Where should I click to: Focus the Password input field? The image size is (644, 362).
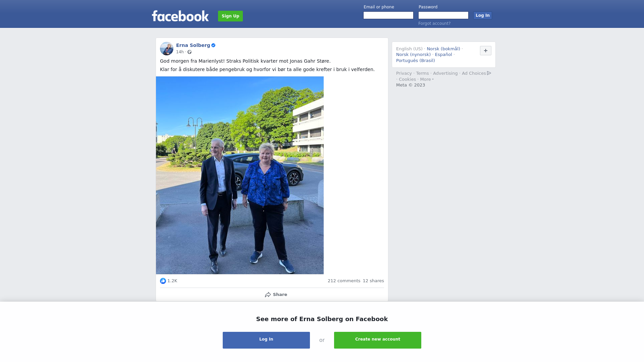click(x=443, y=15)
